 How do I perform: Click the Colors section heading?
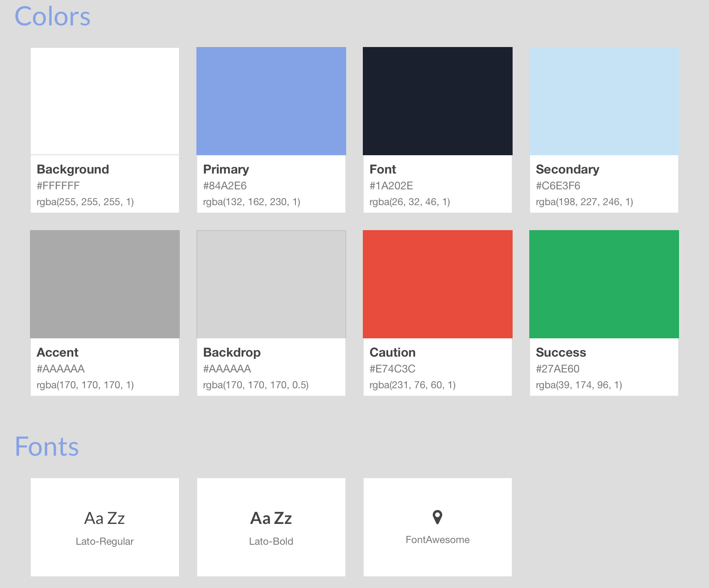(52, 17)
